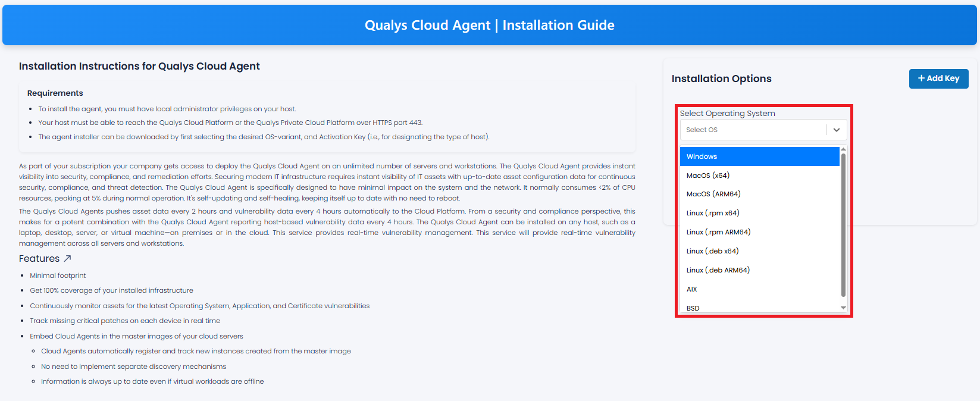Image resolution: width=980 pixels, height=401 pixels.
Task: Click the paragraph starting The Qualys Cloud Agents pushes
Action: point(327,227)
